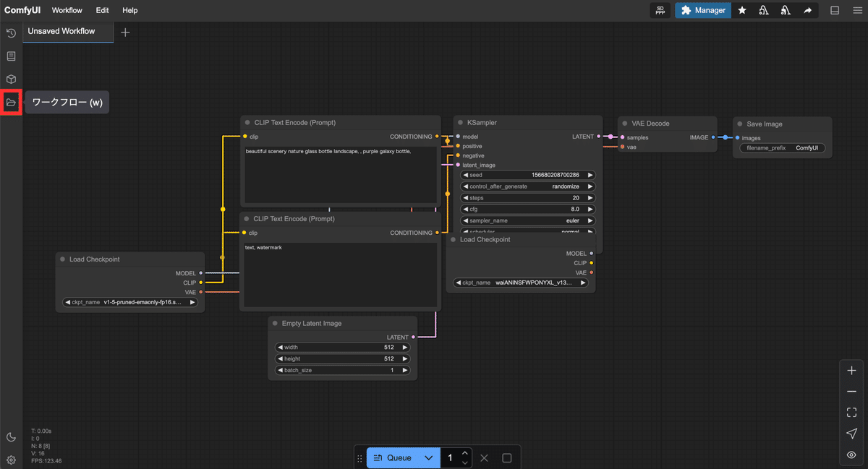Screen dimensions: 868x469
Task: Open a new workflow tab with plus
Action: click(x=125, y=32)
